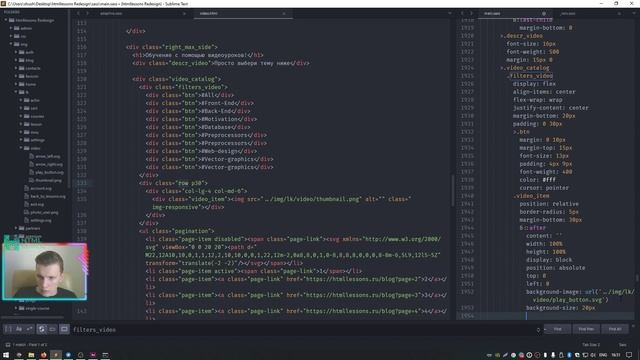Click the NVIDIA tray icon
This screenshot has width=640, height=360.
coord(497,355)
